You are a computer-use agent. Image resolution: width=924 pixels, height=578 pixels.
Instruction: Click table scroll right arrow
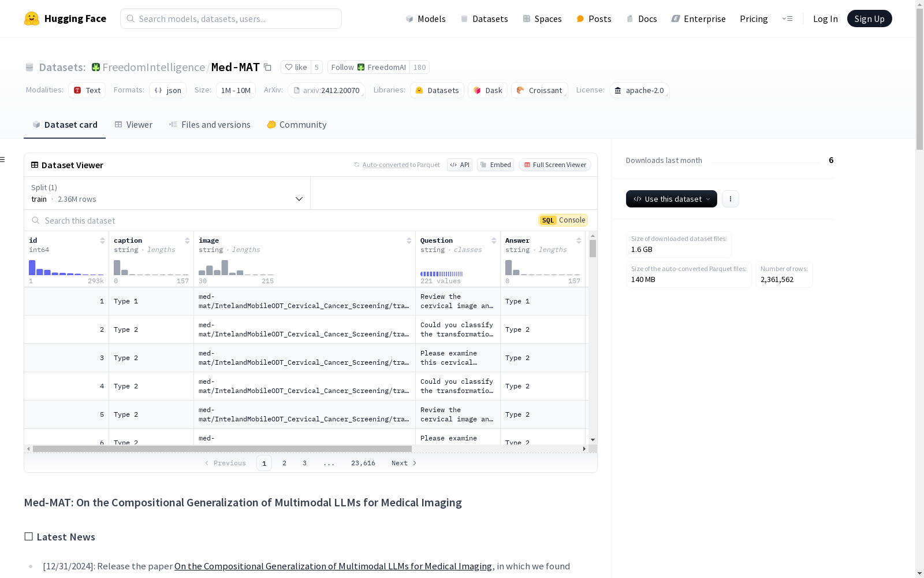click(584, 449)
